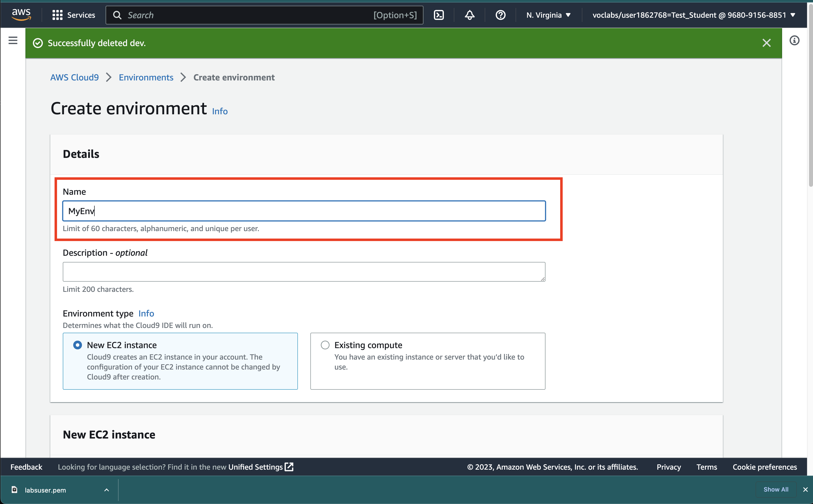This screenshot has height=504, width=813.
Task: Expand labsuser.pem download options chevron
Action: click(x=107, y=490)
